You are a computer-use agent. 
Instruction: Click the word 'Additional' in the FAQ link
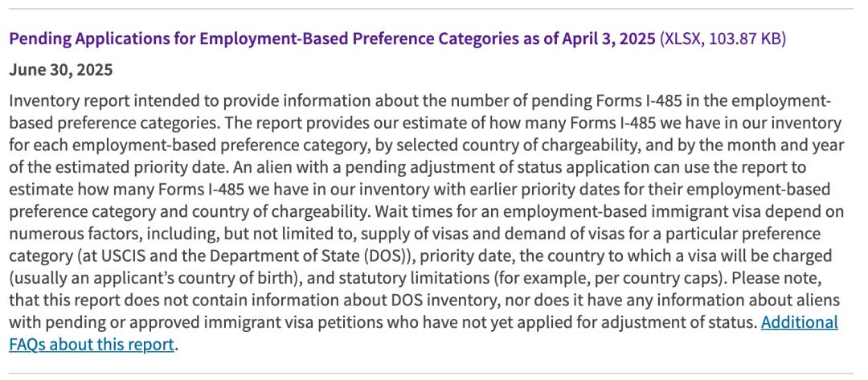(x=799, y=322)
